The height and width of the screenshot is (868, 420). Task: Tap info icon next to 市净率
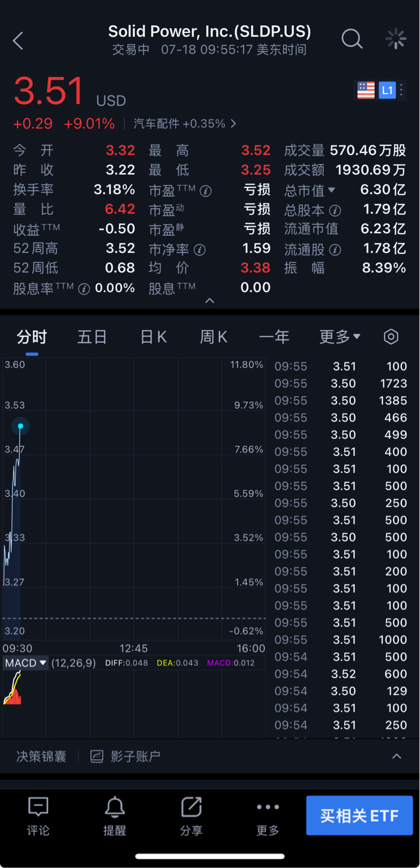click(x=200, y=250)
